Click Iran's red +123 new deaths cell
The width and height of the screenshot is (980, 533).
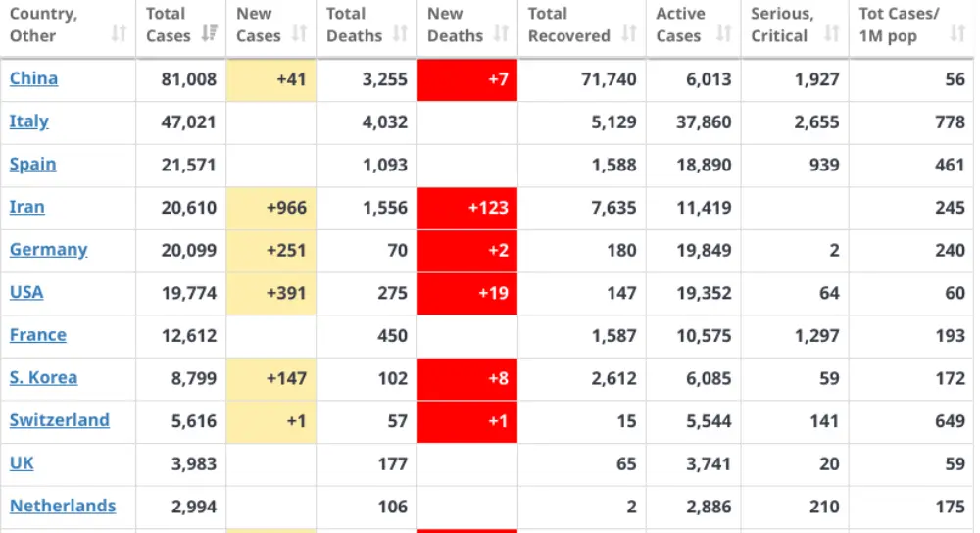coord(467,208)
